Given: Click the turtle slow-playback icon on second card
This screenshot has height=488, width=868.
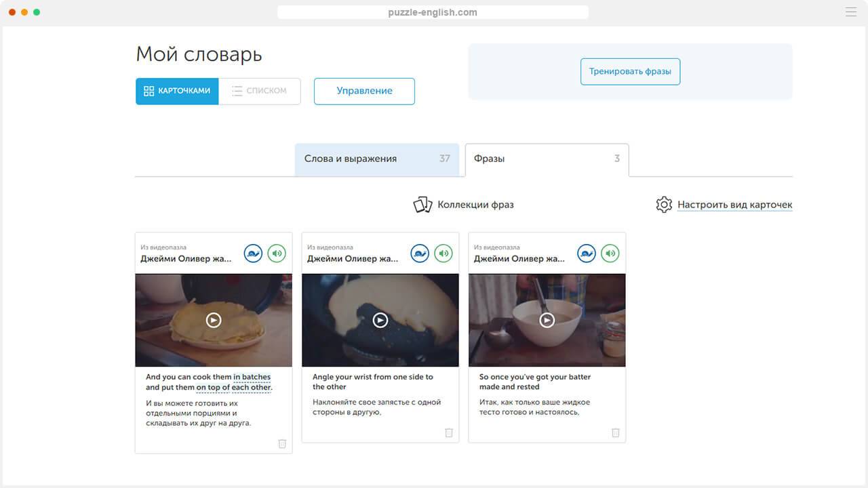Looking at the screenshot, I should tap(420, 253).
